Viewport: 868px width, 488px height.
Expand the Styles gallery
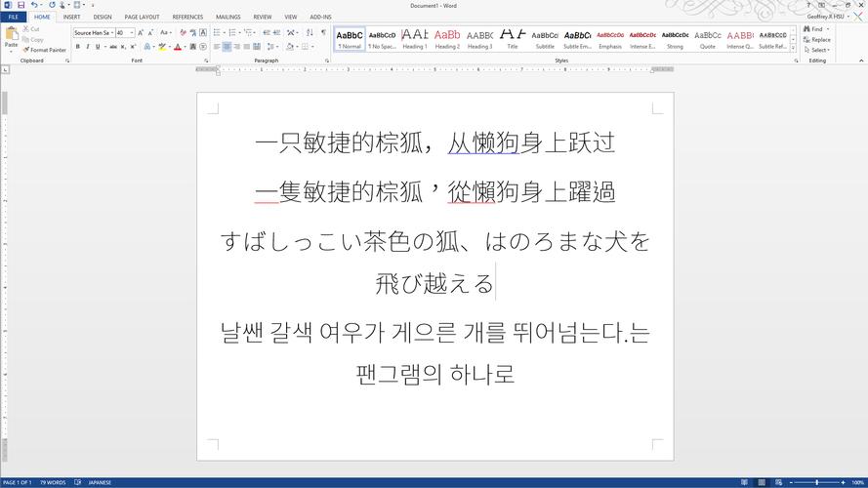[793, 49]
